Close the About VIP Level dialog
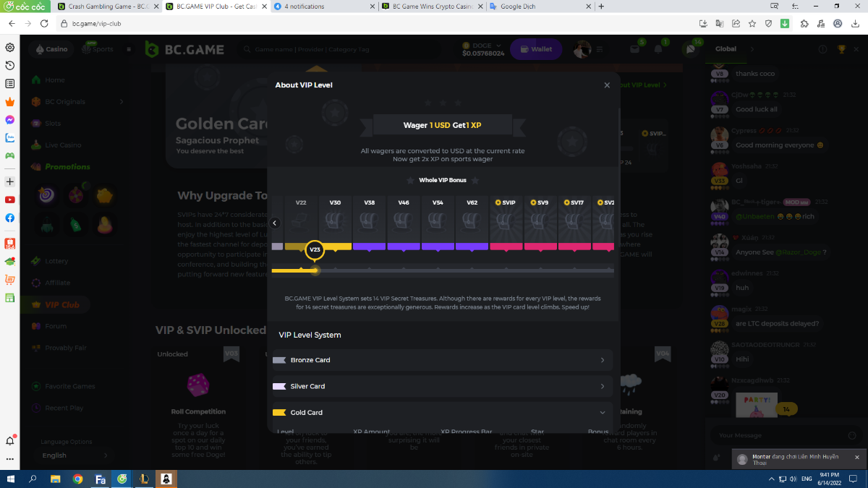Image resolution: width=868 pixels, height=488 pixels. pos(607,85)
